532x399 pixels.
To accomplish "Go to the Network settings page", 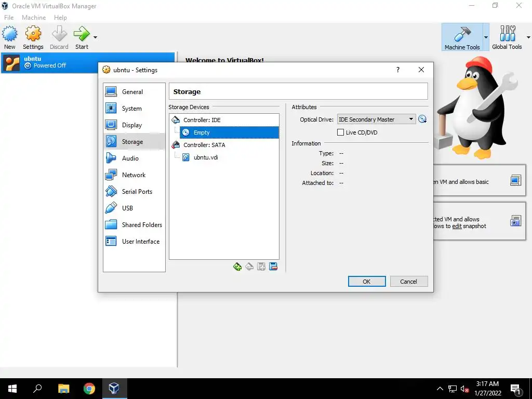I will tap(134, 175).
